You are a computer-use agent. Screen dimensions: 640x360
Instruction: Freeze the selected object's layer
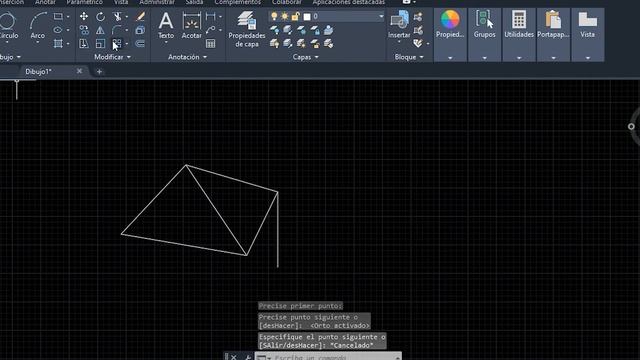(301, 30)
